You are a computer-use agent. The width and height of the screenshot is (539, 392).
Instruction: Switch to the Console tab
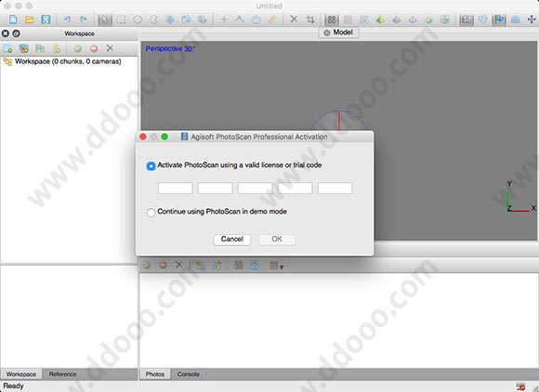[189, 374]
